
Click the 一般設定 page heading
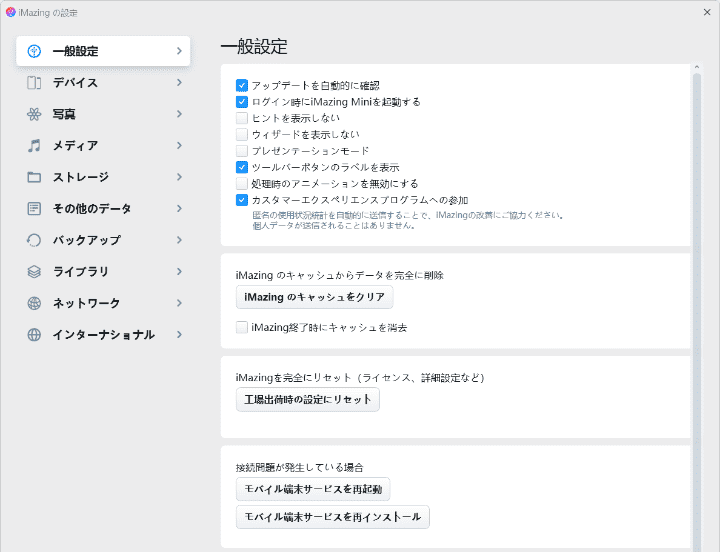click(x=254, y=47)
